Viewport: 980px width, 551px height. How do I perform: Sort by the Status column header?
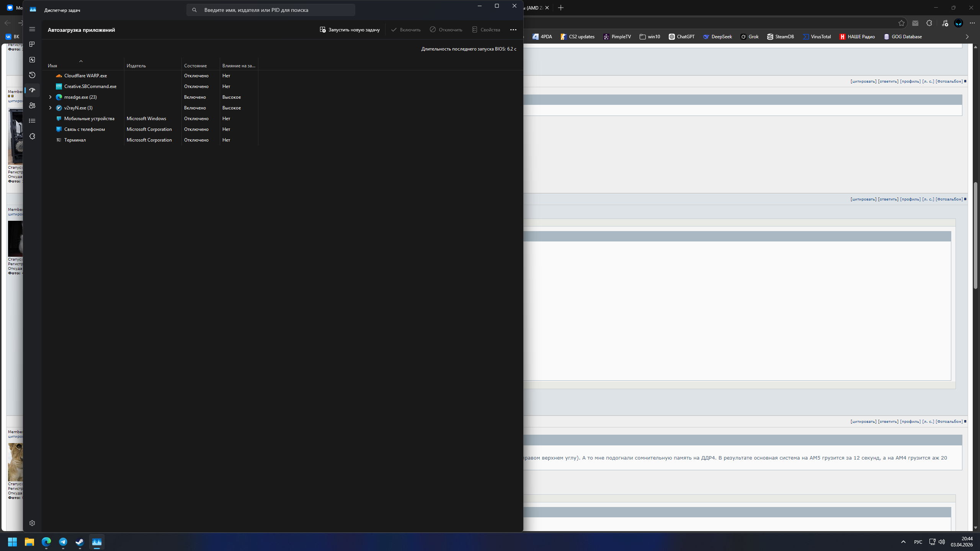[195, 66]
